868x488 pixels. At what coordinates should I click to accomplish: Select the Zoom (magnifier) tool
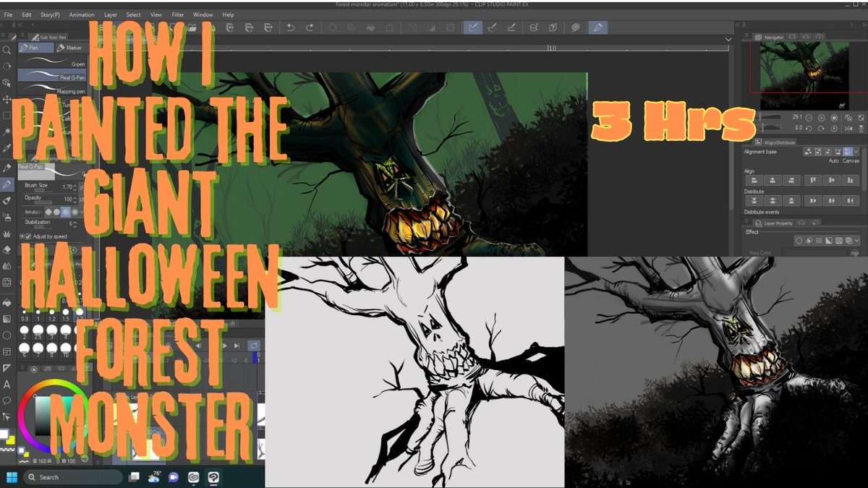point(7,50)
